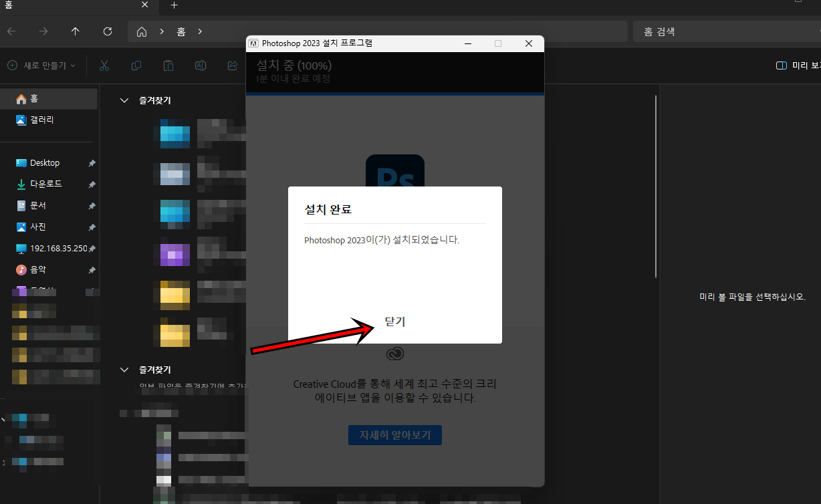The height and width of the screenshot is (504, 821).
Task: Close the Photoshop 2023 installer window
Action: [529, 43]
